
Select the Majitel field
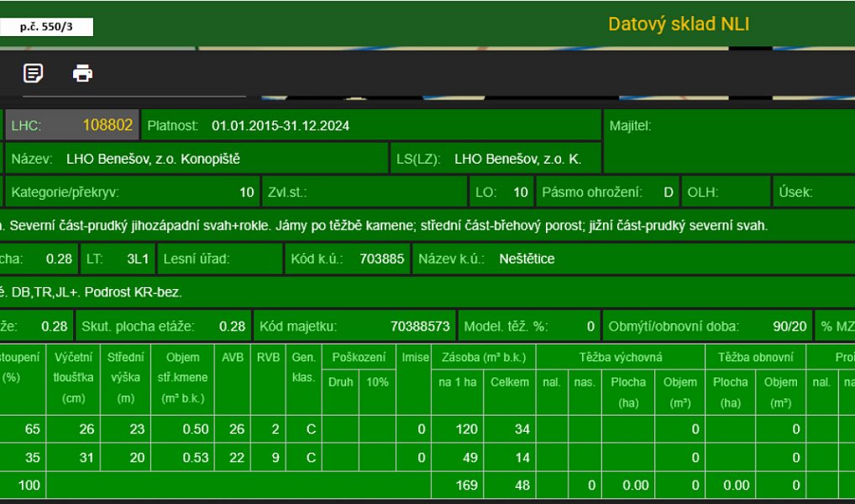click(729, 141)
